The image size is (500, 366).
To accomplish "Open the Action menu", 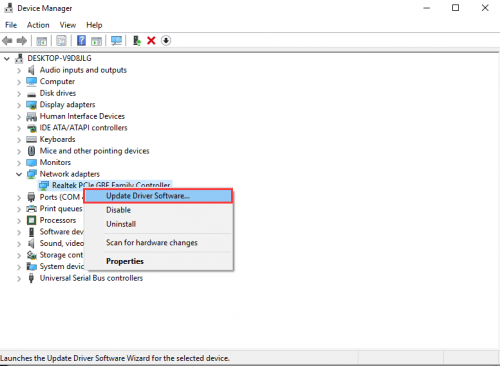I will pyautogui.click(x=38, y=25).
